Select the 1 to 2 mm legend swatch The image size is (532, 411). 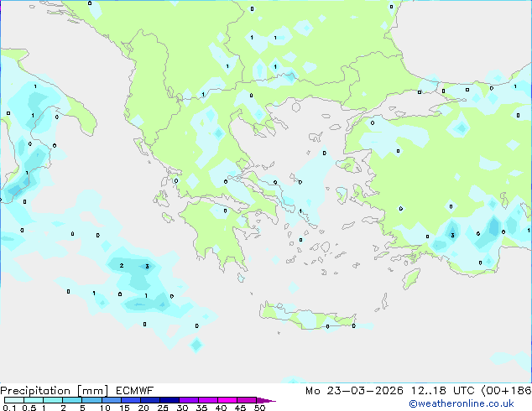pos(53,400)
